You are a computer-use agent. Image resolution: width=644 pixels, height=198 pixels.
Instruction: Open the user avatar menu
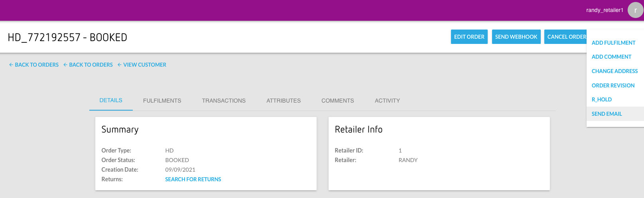point(635,10)
